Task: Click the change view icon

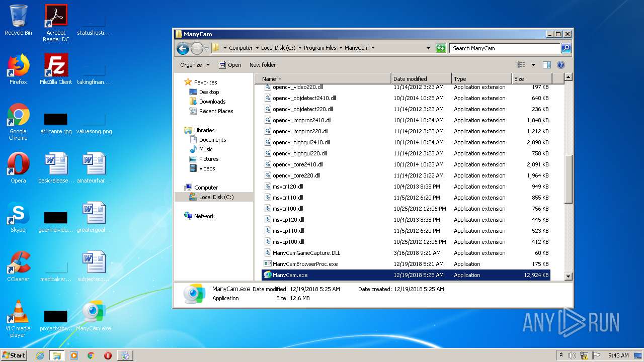Action: click(x=521, y=65)
